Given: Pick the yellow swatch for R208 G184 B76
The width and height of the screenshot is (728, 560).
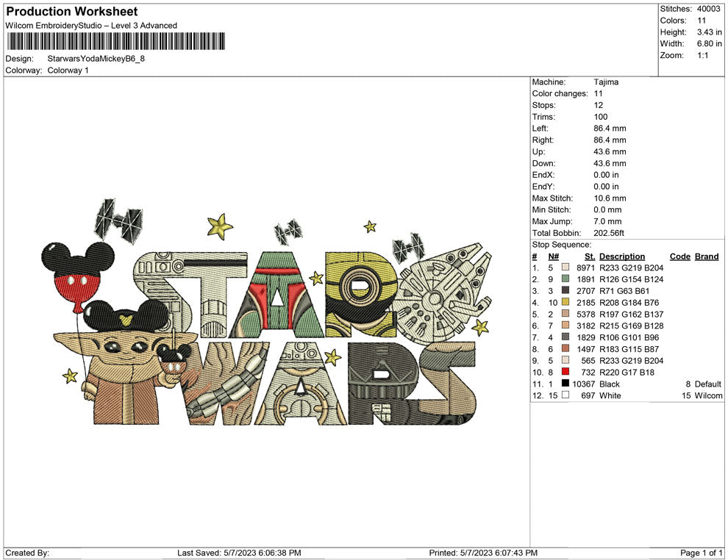Looking at the screenshot, I should (x=565, y=303).
